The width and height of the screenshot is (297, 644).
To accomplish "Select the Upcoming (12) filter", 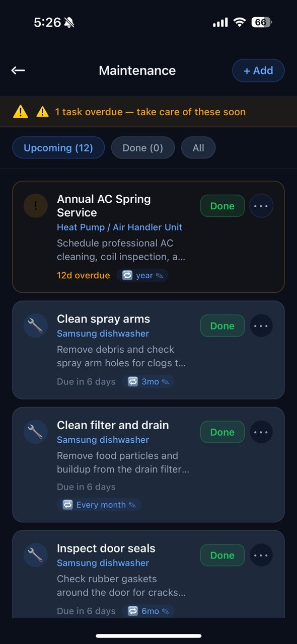I will 58,147.
